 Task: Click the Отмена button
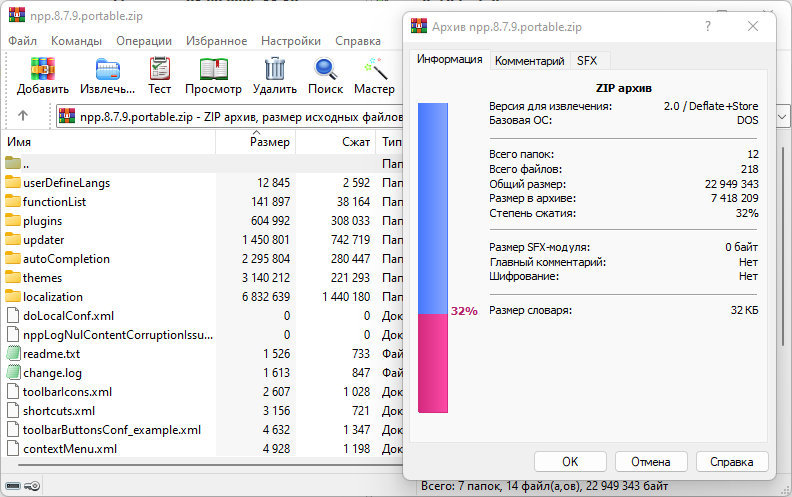[x=651, y=461]
